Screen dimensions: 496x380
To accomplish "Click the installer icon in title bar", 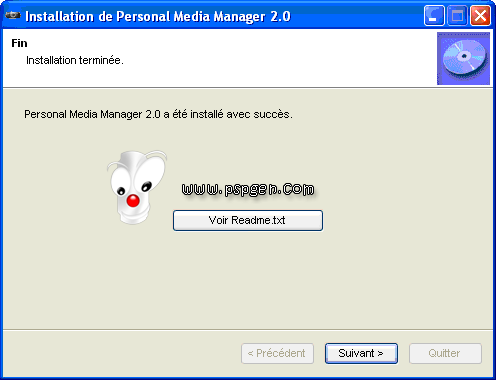I will click(13, 16).
